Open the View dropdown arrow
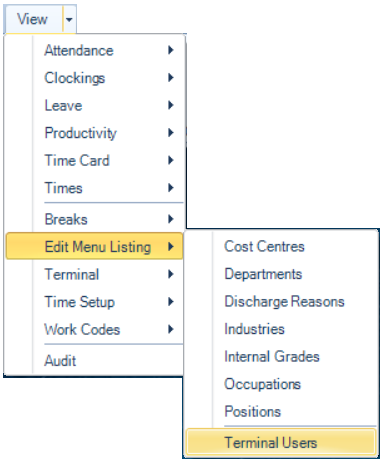The image size is (384, 463). click(69, 19)
